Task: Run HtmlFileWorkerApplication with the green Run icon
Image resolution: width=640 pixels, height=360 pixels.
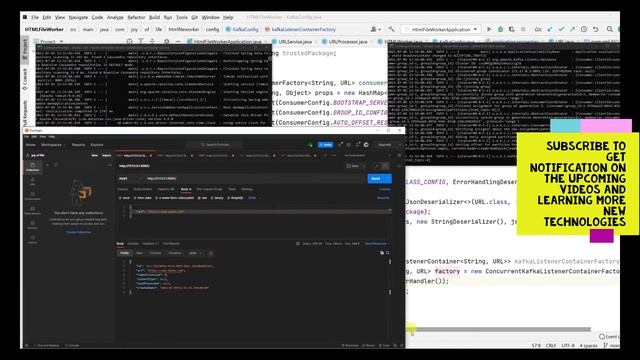Action: [489, 29]
